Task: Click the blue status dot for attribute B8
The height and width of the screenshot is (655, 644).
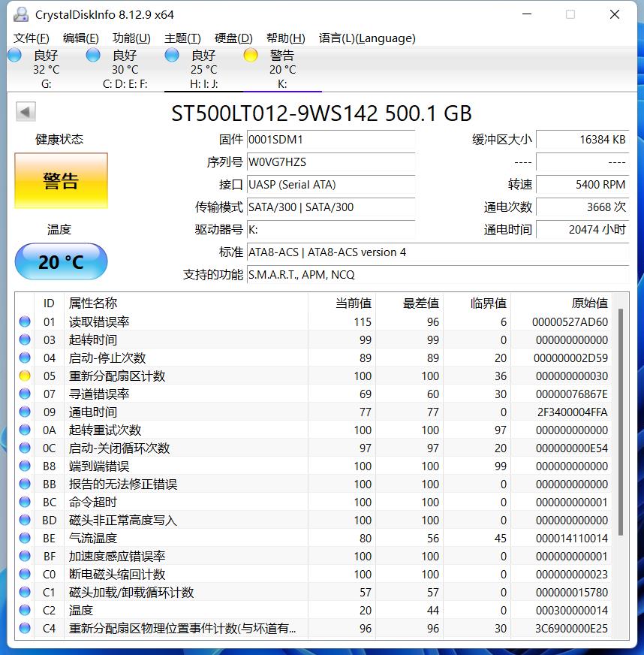Action: (x=25, y=466)
